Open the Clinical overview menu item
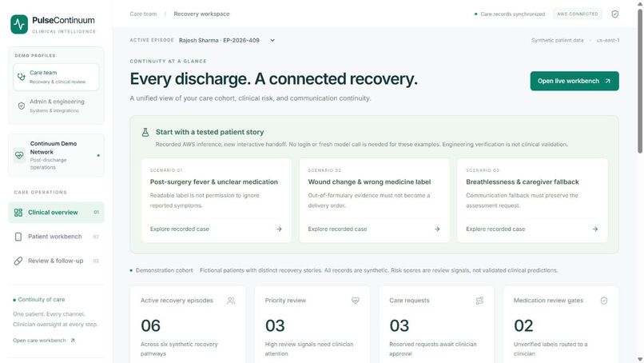Viewport: 644px width, 363px height. (56, 213)
